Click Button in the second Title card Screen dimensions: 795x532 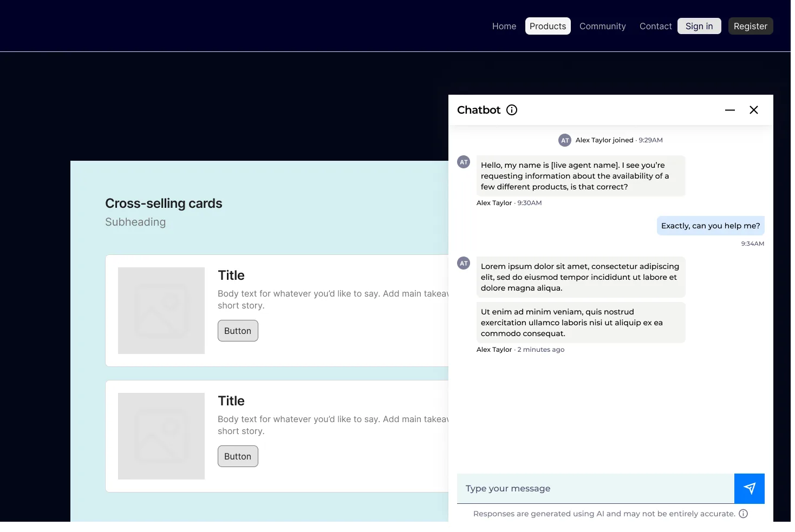(x=238, y=456)
